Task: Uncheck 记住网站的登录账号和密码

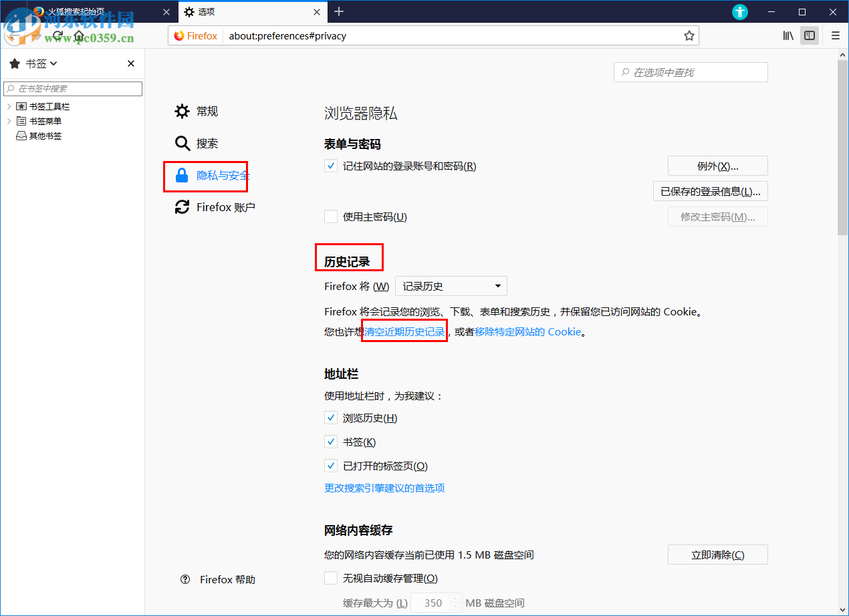Action: [330, 166]
